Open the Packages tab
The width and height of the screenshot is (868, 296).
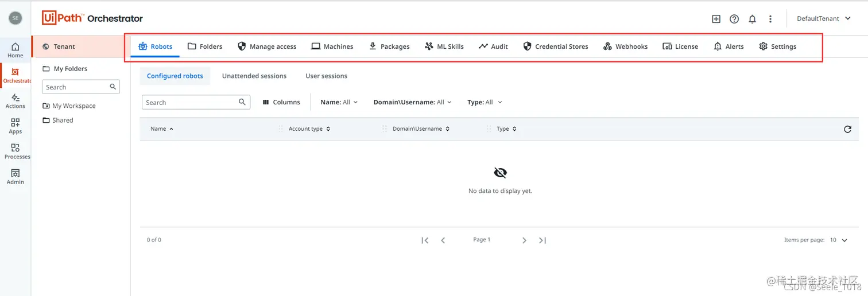(x=389, y=46)
